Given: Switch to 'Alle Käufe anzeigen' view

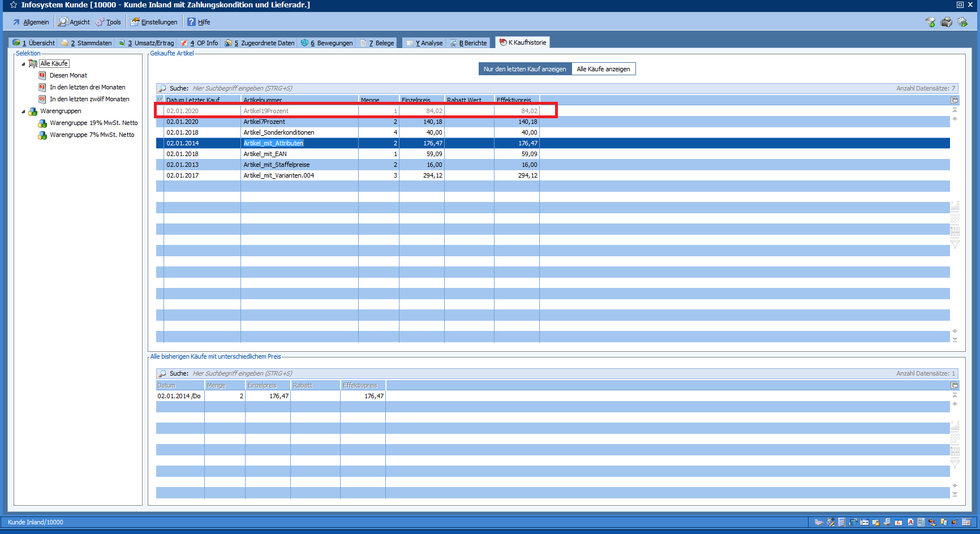Looking at the screenshot, I should coord(603,69).
